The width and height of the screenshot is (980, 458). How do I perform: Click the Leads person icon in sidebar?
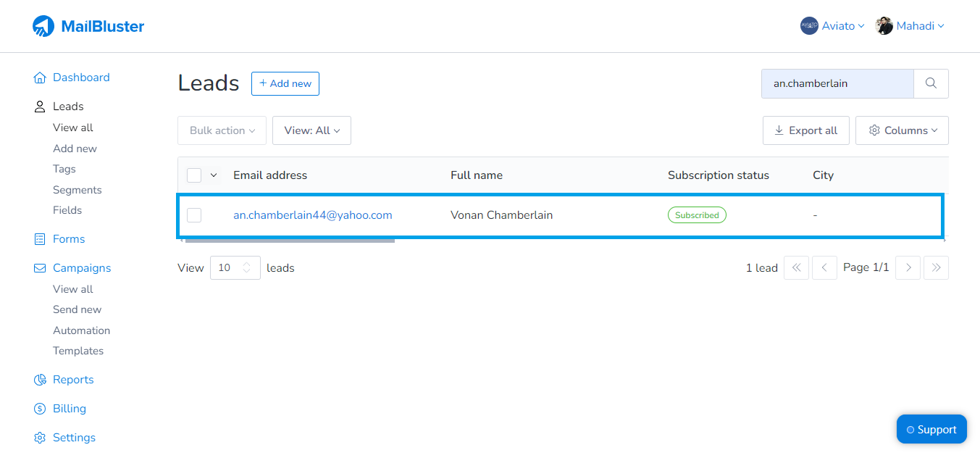[39, 106]
